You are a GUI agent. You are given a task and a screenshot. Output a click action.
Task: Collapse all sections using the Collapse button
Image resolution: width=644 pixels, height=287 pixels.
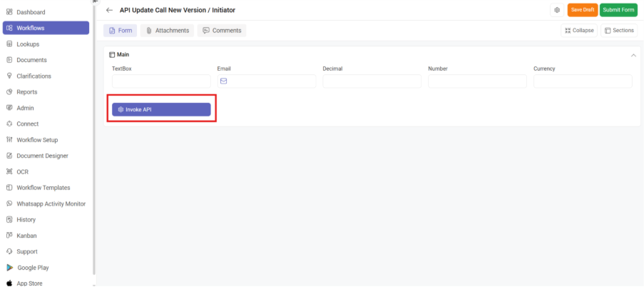click(578, 31)
